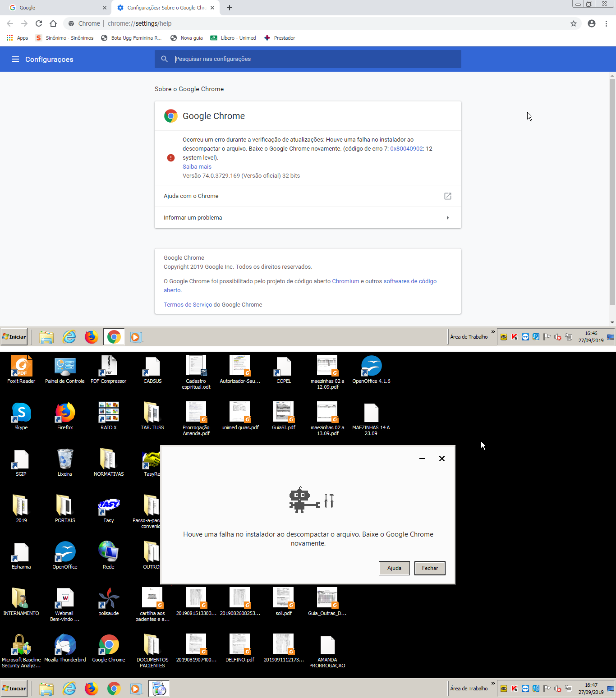Select Tasy desktop icon
616x698 pixels.
tap(109, 509)
